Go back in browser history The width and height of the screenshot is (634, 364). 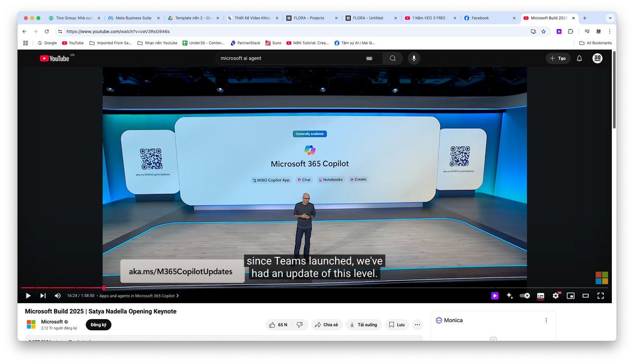(24, 31)
